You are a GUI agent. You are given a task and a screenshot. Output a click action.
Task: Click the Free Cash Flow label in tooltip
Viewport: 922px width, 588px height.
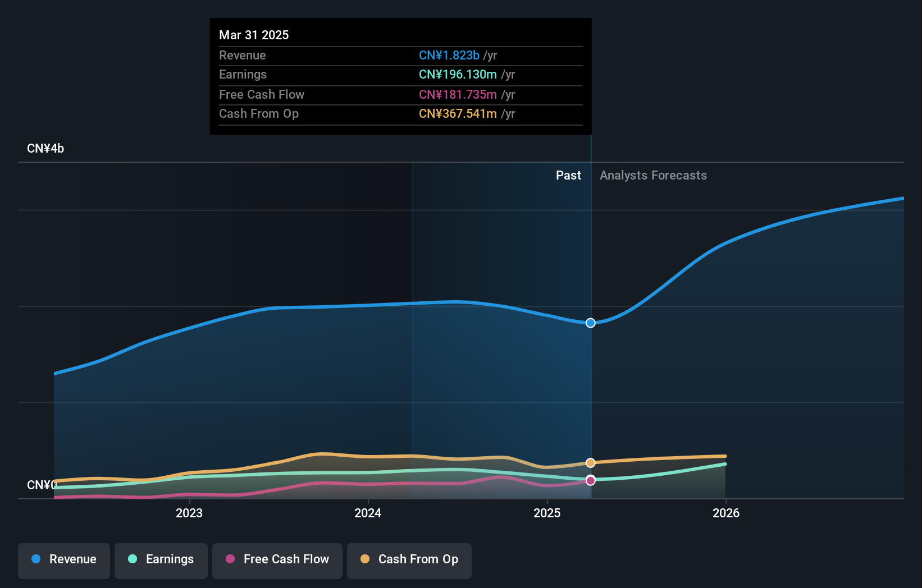pyautogui.click(x=262, y=95)
